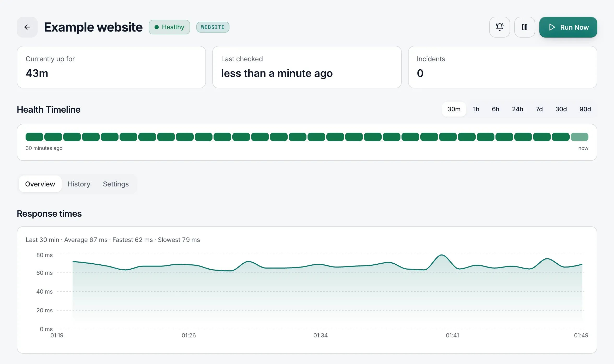Click the Health Timeline heading
614x364 pixels.
(x=49, y=110)
